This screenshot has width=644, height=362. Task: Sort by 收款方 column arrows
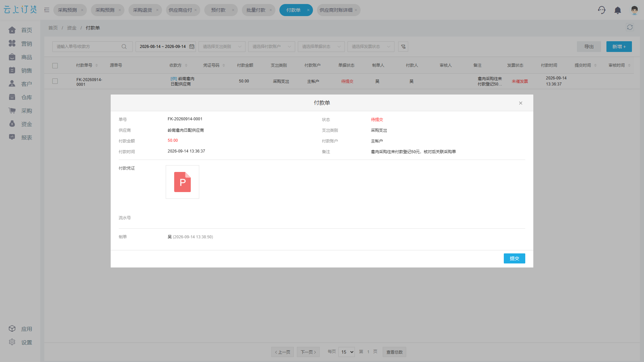[x=186, y=65]
